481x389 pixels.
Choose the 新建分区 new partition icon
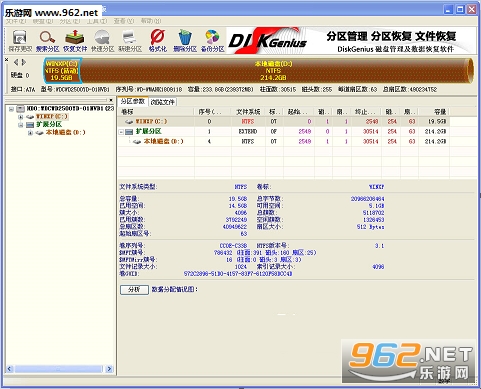(130, 41)
